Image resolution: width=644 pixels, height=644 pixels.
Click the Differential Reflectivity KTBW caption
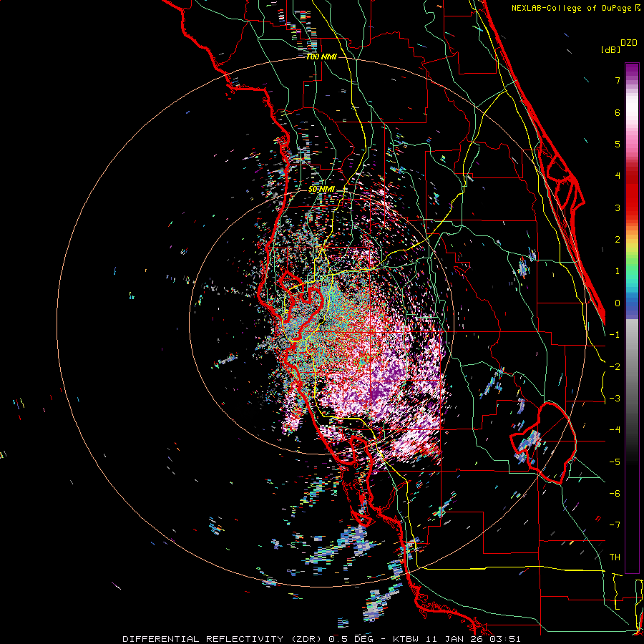(x=321, y=639)
